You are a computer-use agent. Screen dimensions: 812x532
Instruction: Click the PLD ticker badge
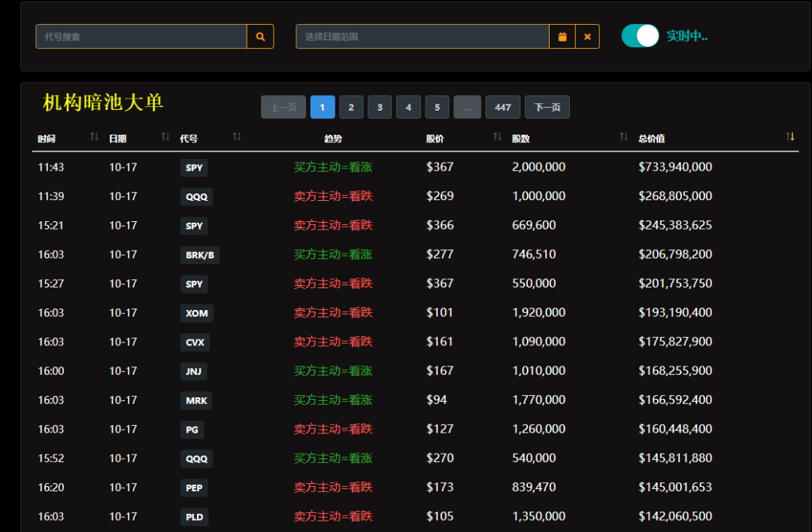[195, 517]
